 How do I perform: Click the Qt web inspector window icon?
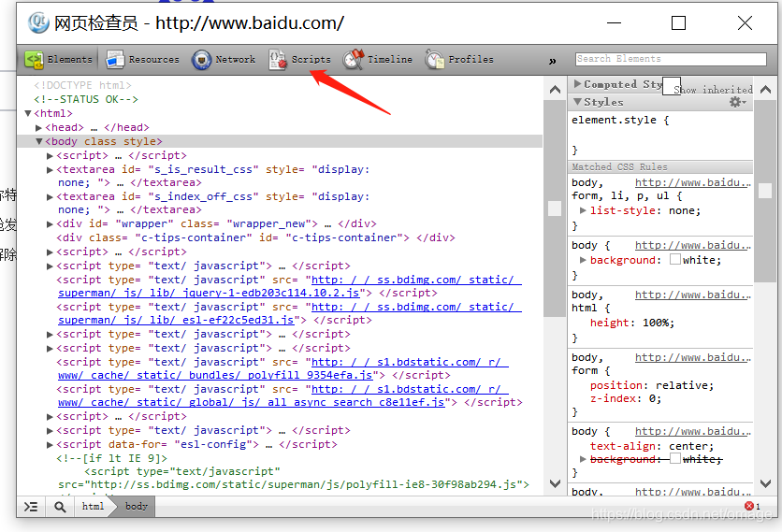[x=38, y=23]
